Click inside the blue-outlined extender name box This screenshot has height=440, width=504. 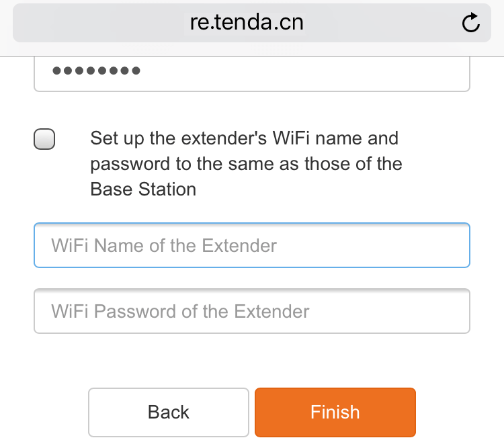pos(251,245)
